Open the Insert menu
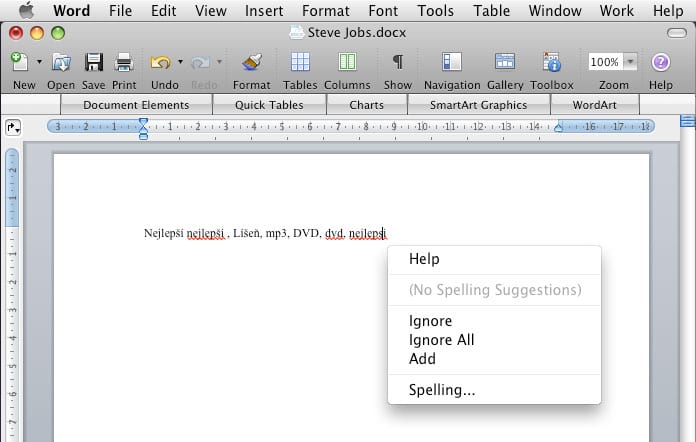The height and width of the screenshot is (442, 696). pyautogui.click(x=264, y=10)
